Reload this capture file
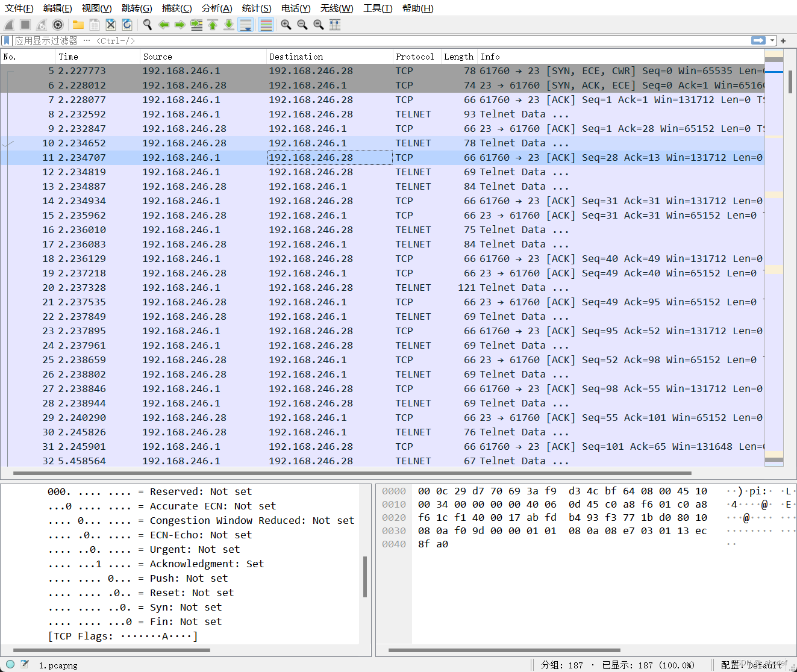 (x=127, y=25)
